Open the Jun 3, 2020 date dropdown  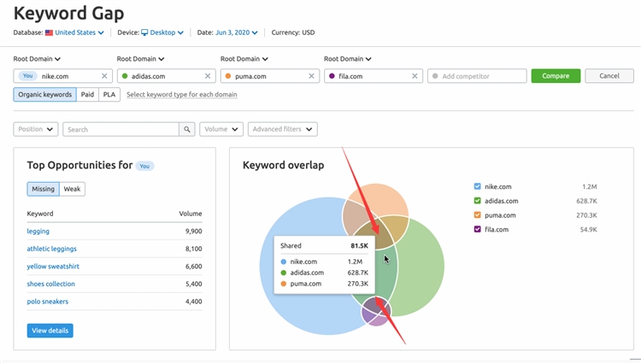(x=236, y=32)
